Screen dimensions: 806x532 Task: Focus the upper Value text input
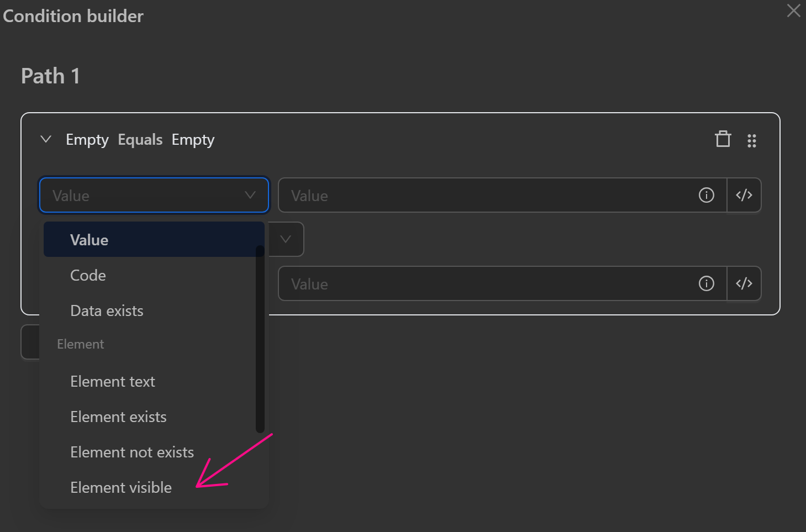tap(486, 195)
